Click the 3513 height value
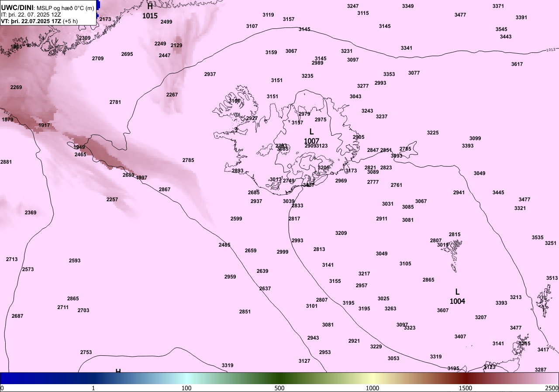The width and height of the screenshot is (559, 392). click(x=552, y=278)
